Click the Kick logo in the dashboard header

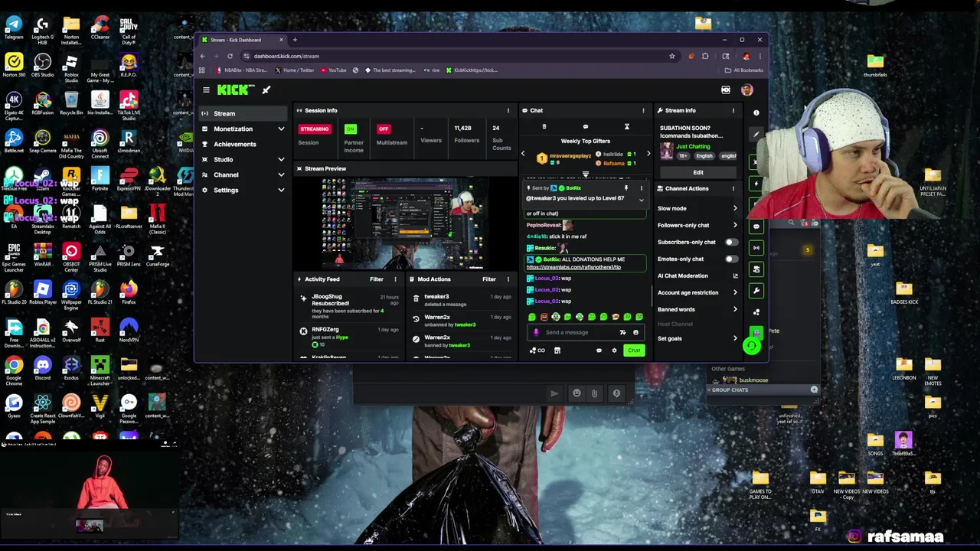point(234,90)
